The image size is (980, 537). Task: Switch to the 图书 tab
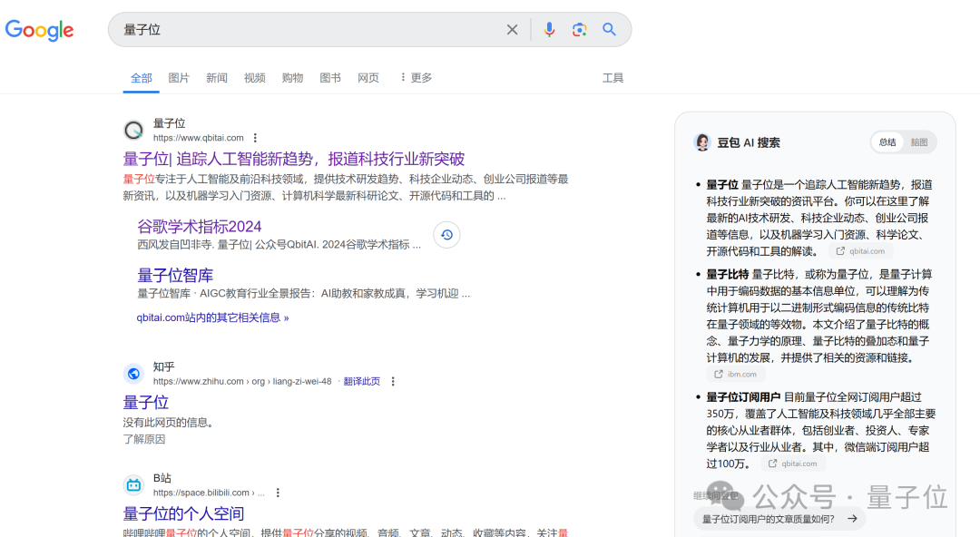330,78
